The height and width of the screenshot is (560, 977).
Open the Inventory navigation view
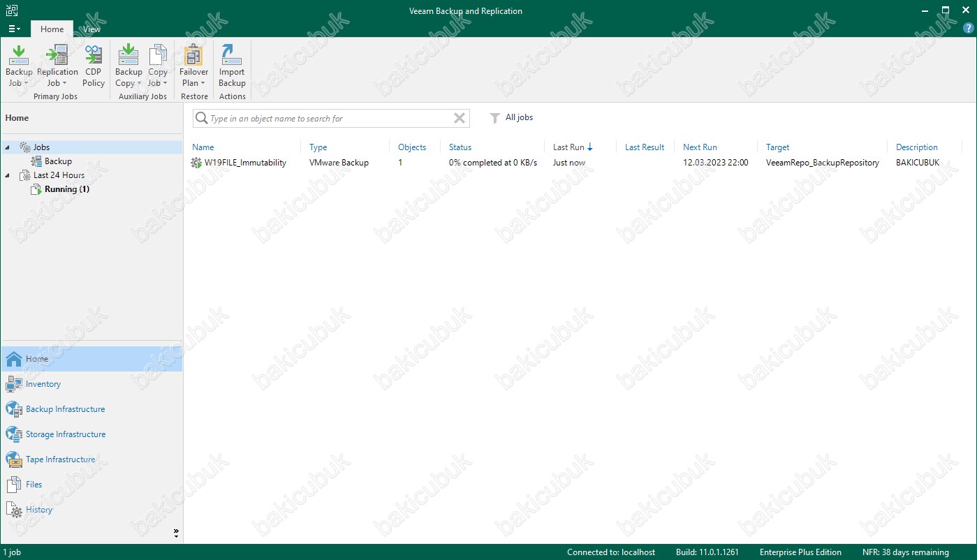[91, 384]
